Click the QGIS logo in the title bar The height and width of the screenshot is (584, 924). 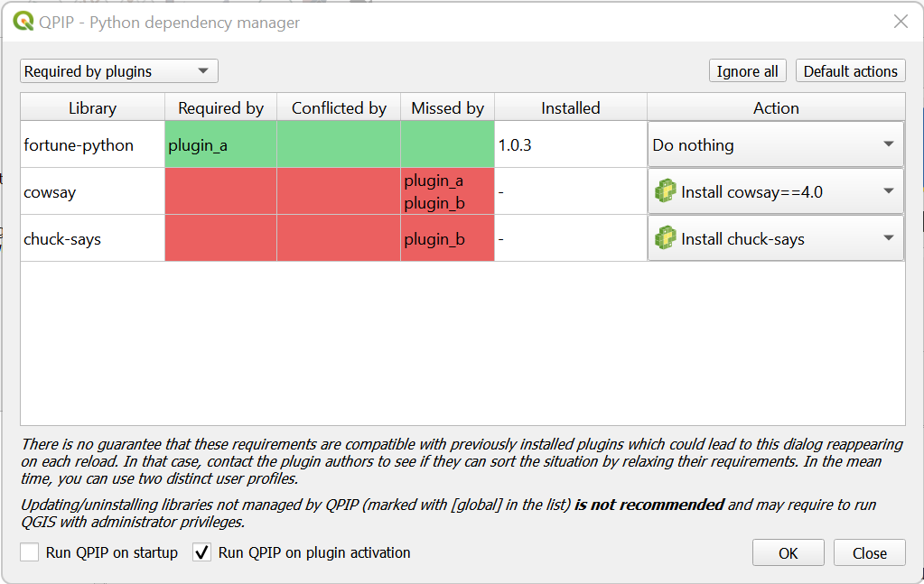pyautogui.click(x=23, y=22)
